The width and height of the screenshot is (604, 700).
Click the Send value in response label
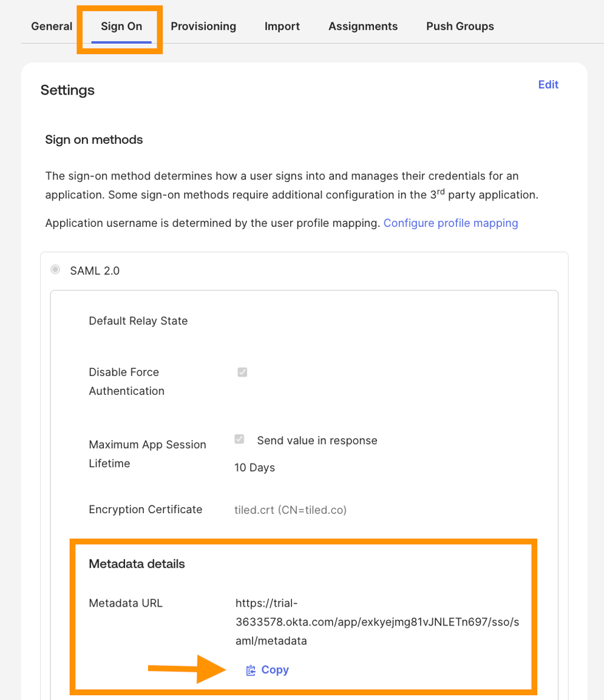pos(317,440)
